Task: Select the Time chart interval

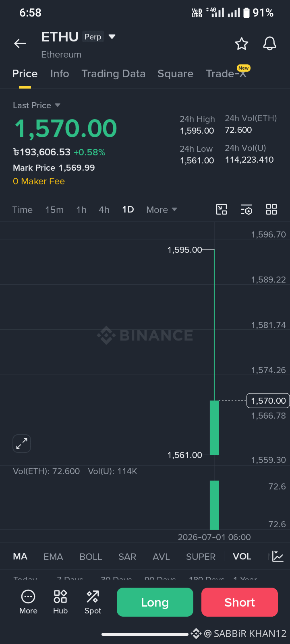Action: pyautogui.click(x=23, y=210)
